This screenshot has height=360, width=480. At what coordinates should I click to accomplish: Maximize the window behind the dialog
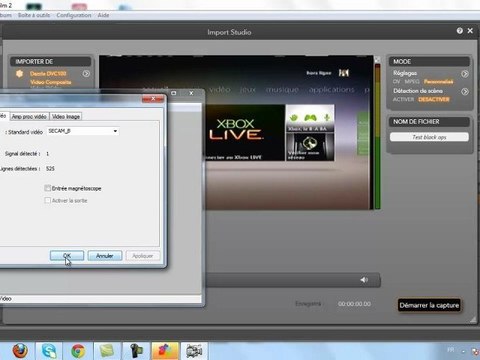tap(174, 93)
